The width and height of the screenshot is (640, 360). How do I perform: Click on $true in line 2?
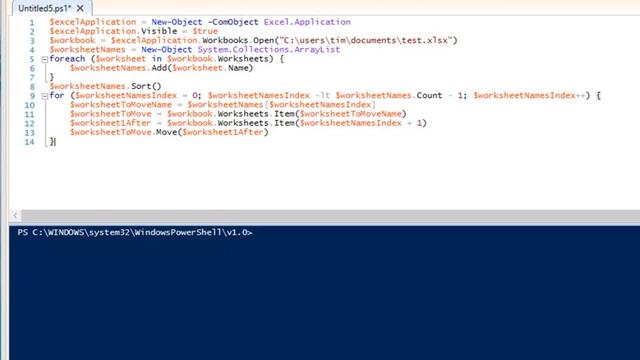[205, 31]
